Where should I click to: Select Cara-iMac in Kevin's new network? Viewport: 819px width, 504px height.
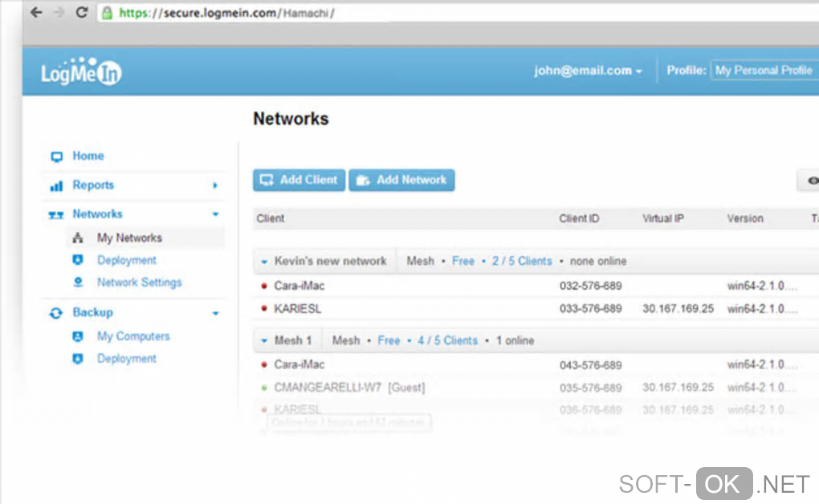tap(299, 286)
